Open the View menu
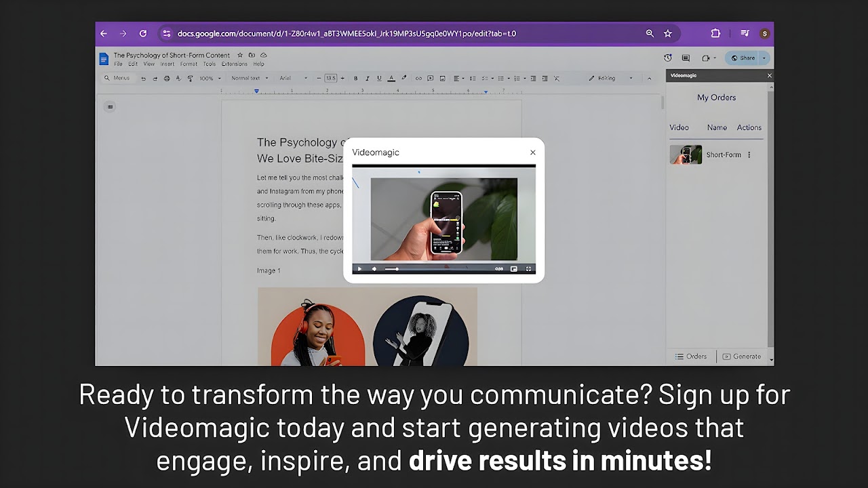 (149, 64)
